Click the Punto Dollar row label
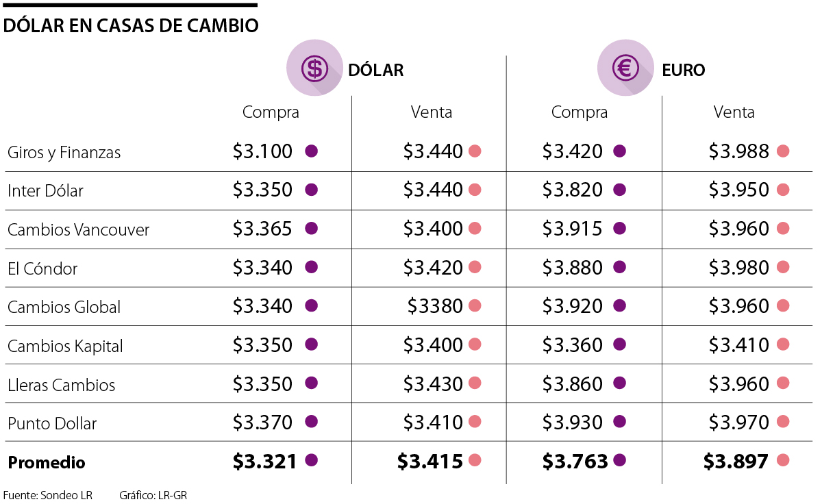This screenshot has width=822, height=504. (x=52, y=423)
